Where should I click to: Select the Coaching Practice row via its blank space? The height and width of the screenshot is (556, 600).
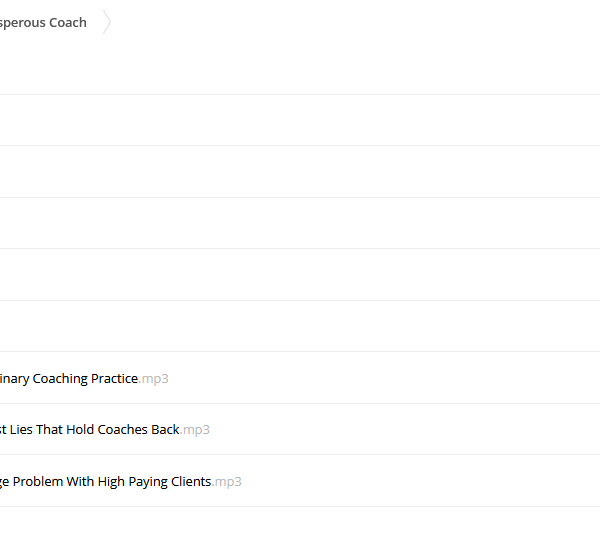click(383, 378)
